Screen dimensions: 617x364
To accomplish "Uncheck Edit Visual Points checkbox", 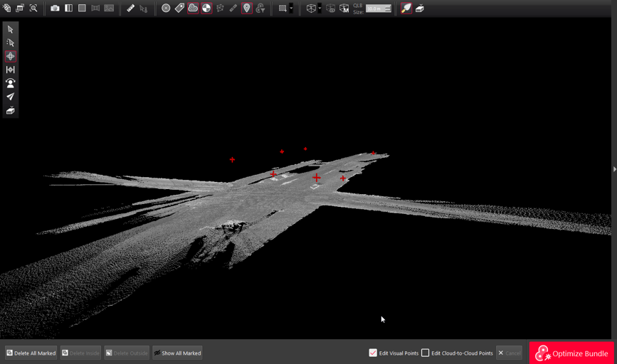I will 373,353.
